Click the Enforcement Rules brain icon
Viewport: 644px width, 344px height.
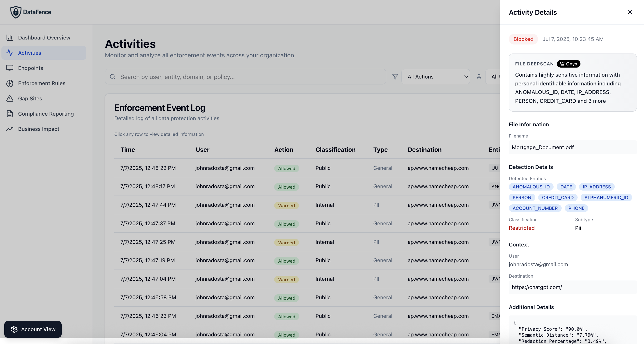[10, 83]
